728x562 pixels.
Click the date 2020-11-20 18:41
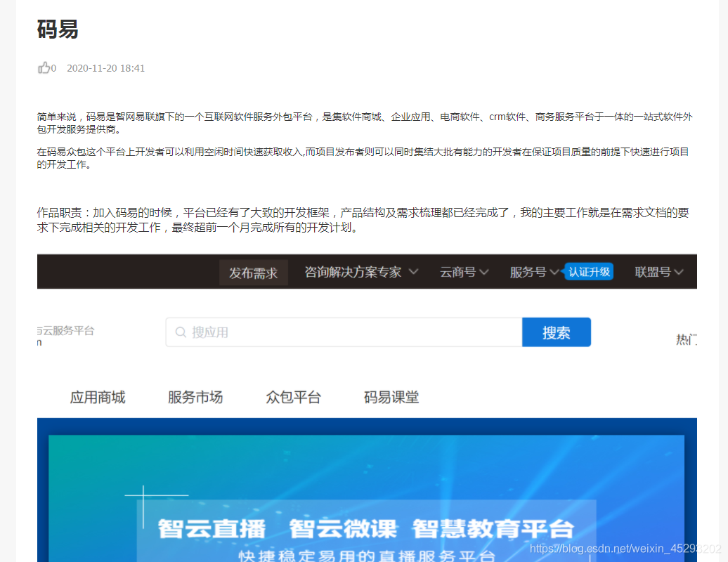(x=106, y=68)
